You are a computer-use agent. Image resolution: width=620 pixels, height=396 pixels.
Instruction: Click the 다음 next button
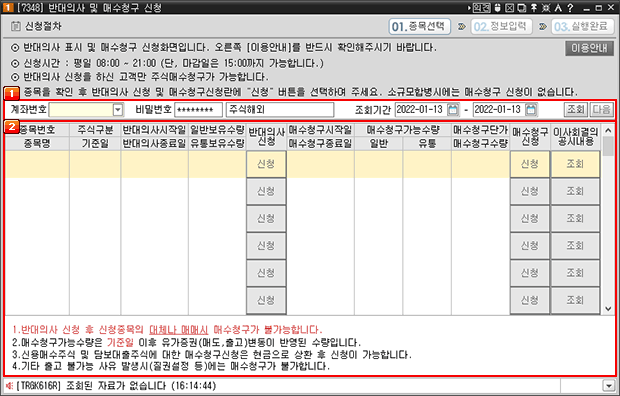tap(601, 110)
